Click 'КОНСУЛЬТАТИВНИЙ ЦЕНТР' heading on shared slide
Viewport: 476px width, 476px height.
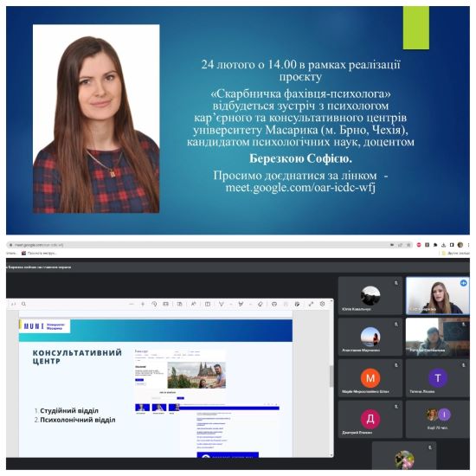tap(77, 357)
